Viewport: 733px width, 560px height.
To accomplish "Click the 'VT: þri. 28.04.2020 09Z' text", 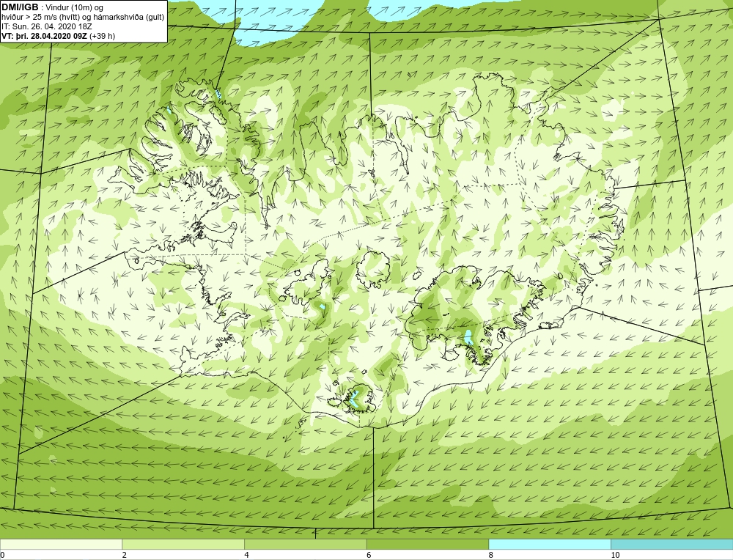I will click(45, 36).
